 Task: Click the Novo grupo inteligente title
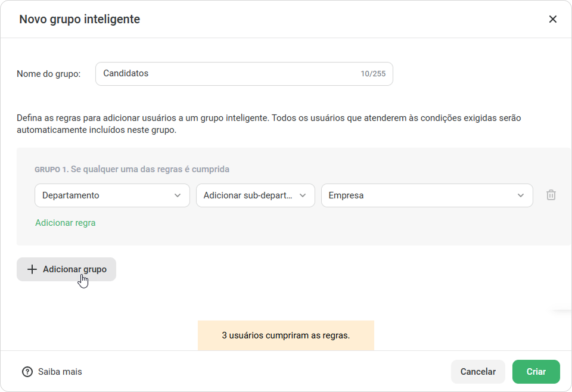[x=79, y=19]
